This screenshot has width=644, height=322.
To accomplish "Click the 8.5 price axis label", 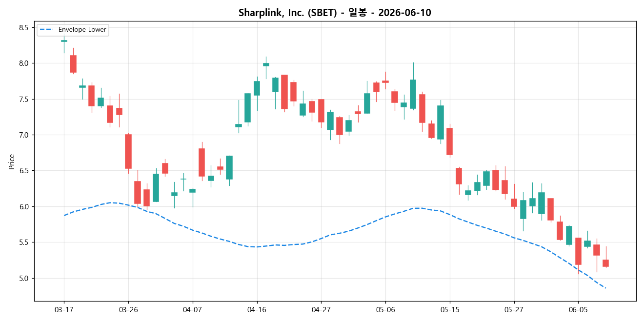I will [24, 28].
